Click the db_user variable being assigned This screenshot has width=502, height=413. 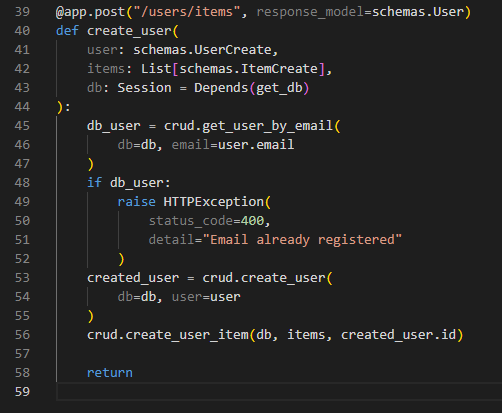pos(114,126)
